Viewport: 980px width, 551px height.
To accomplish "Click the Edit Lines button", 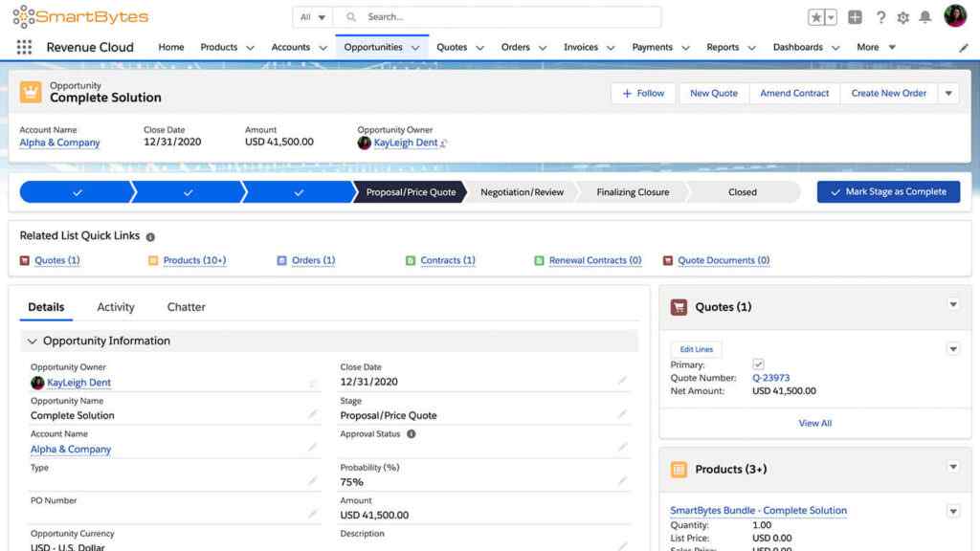I will [697, 349].
